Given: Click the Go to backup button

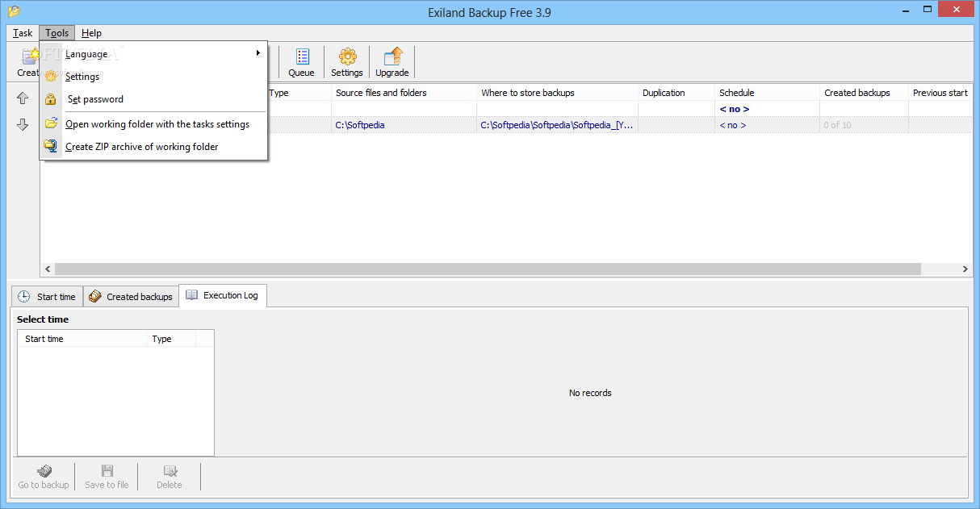Looking at the screenshot, I should coord(44,477).
